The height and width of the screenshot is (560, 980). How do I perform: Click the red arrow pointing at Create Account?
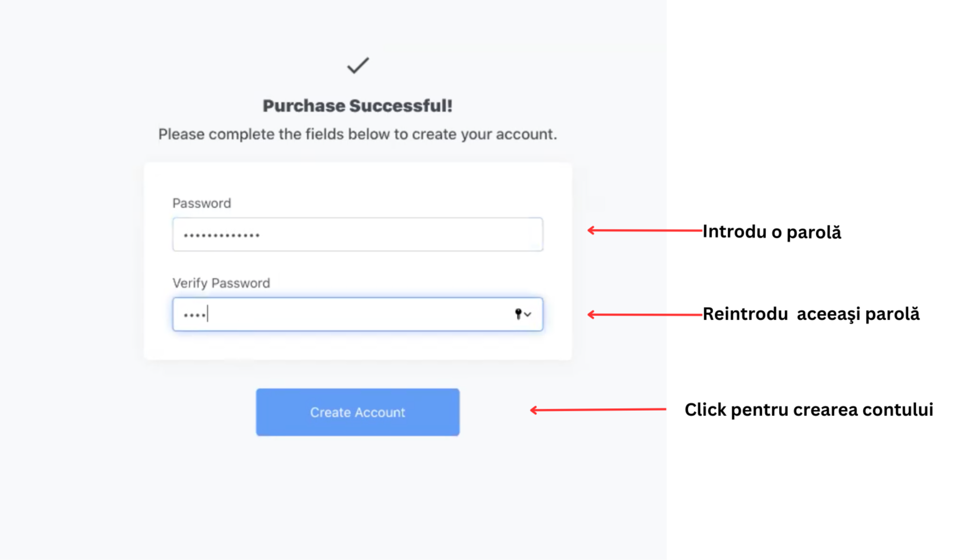point(598,410)
